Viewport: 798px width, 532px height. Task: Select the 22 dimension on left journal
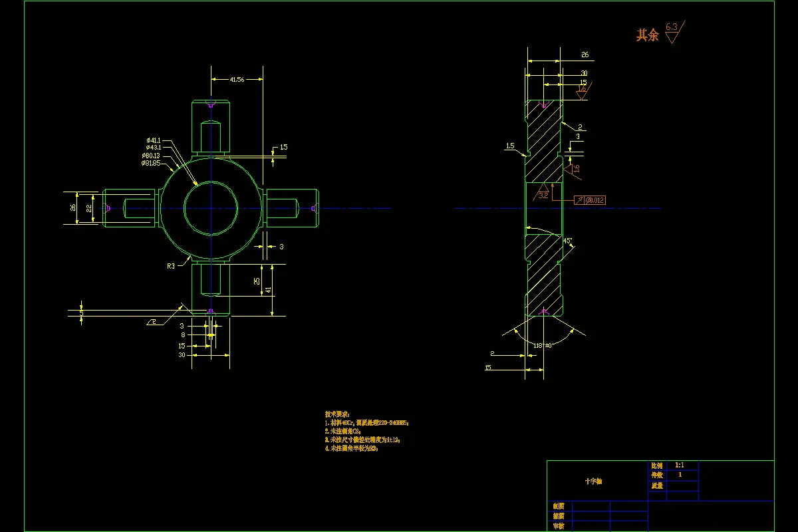click(90, 208)
